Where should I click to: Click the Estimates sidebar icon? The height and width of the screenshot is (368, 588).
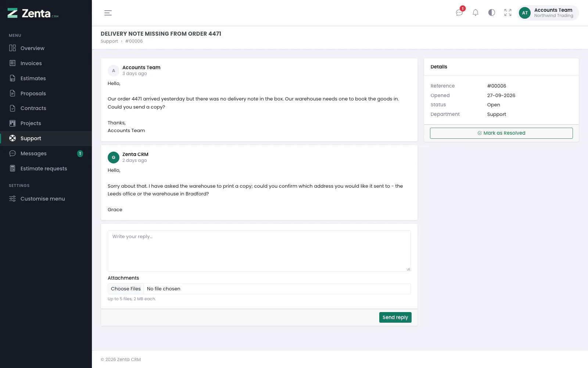point(12,78)
